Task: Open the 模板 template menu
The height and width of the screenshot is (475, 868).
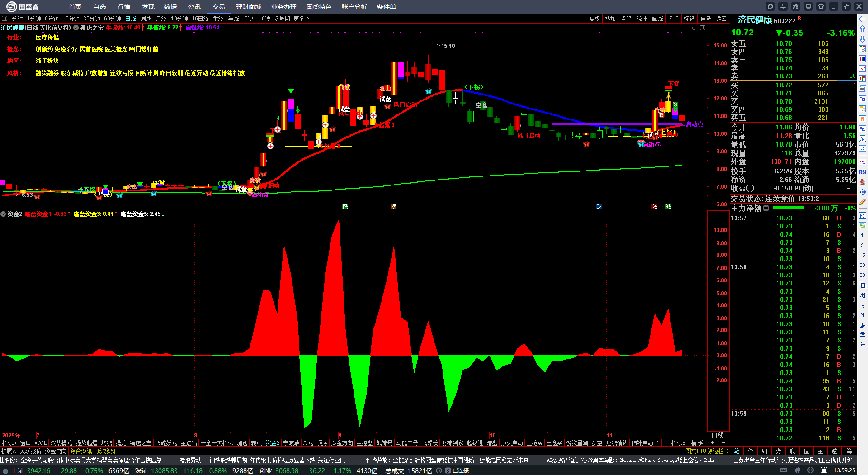Action: [697, 443]
